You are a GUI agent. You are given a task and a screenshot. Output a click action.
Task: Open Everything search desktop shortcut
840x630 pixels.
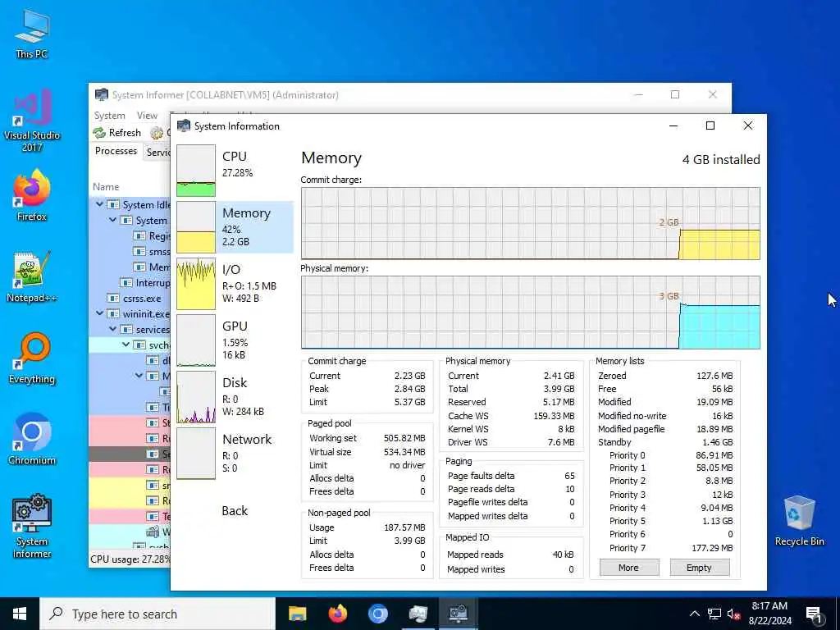32,358
